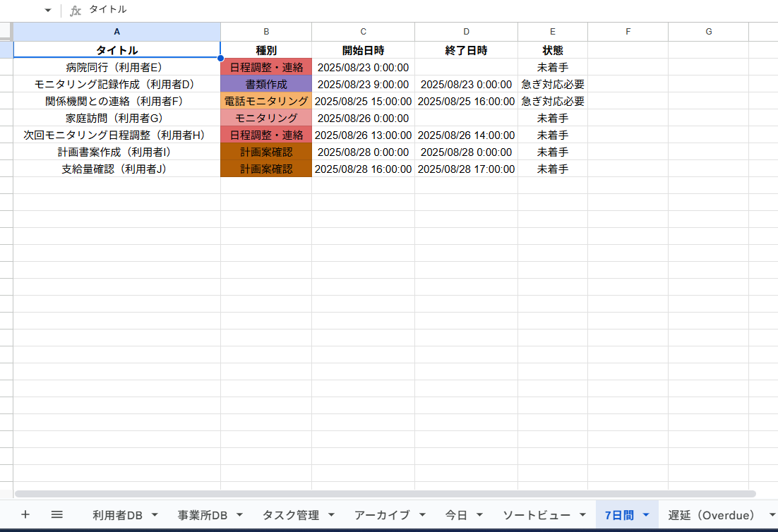Click the fx function icon
Image resolution: width=778 pixels, height=532 pixels.
click(75, 11)
